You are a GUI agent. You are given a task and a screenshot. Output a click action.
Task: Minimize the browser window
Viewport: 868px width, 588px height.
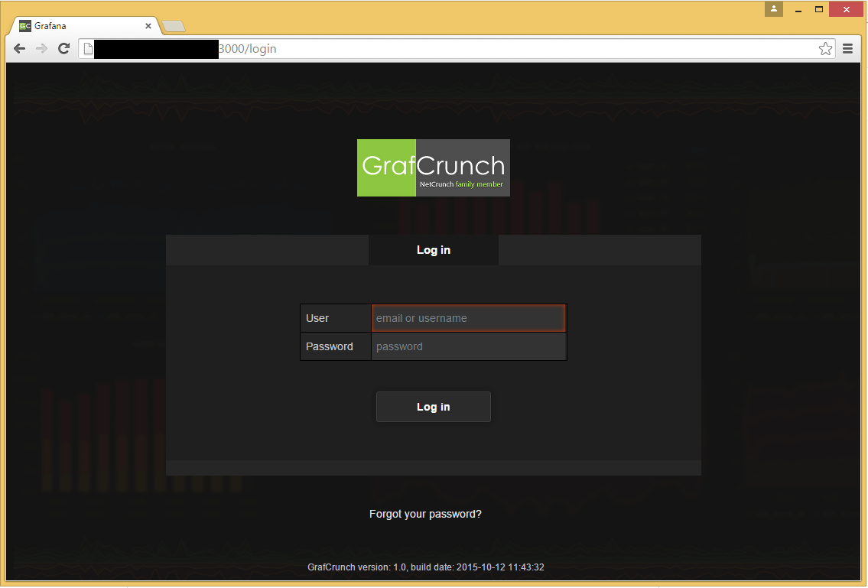[x=798, y=9]
